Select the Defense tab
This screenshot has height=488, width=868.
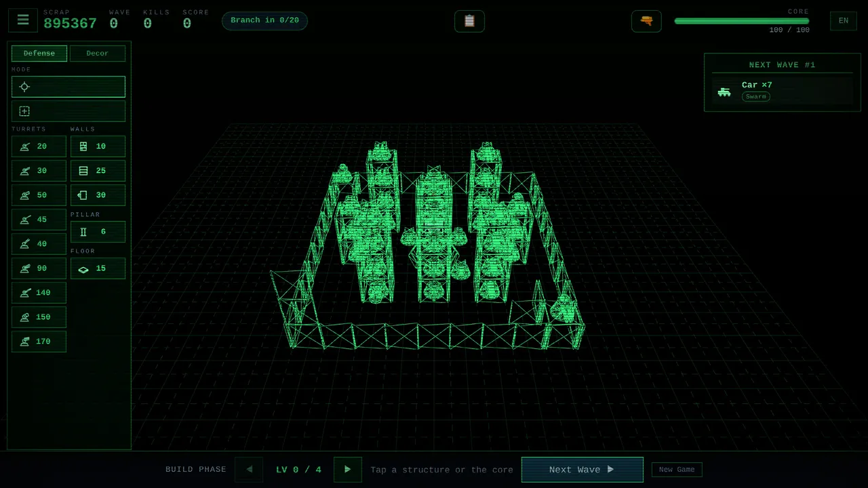(39, 54)
